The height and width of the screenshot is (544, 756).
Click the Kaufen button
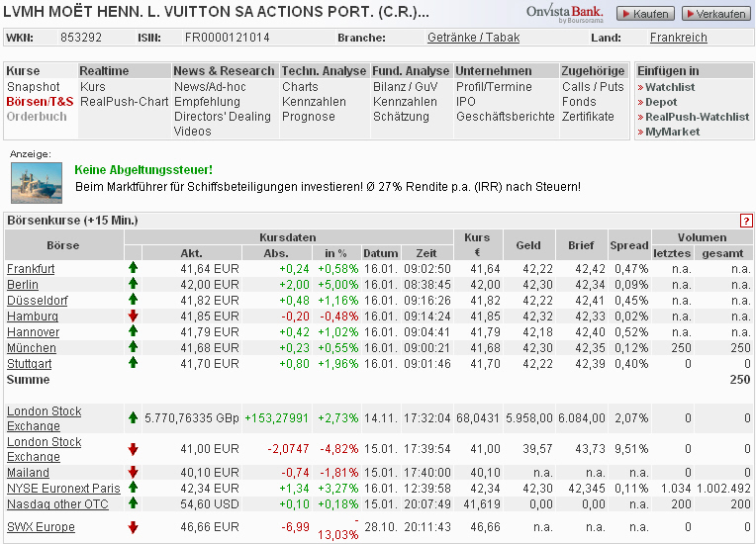[645, 14]
